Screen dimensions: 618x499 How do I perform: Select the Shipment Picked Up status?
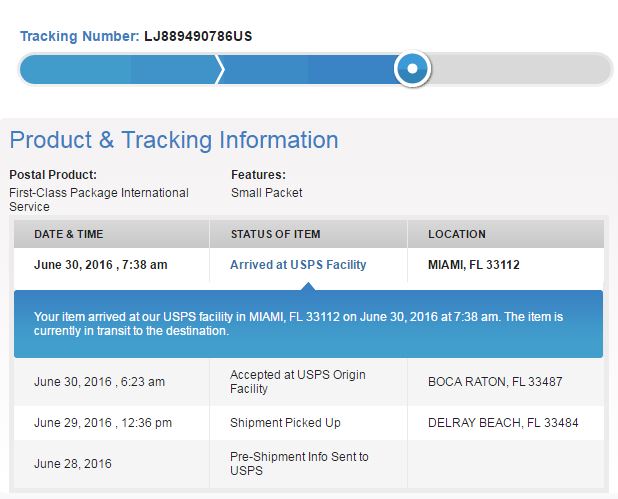[x=285, y=423]
